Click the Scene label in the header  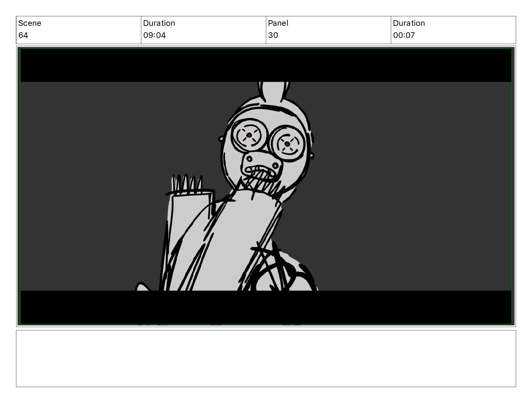[30, 23]
